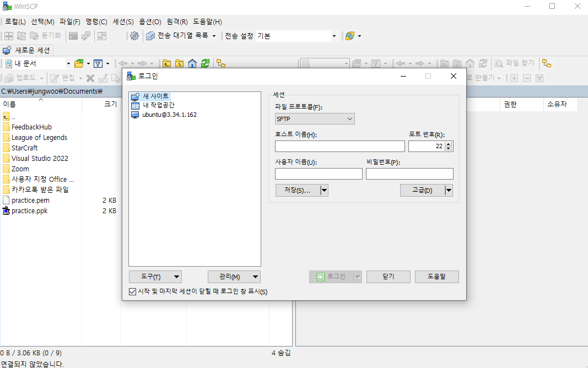The image size is (588, 368).
Task: Toggle 시작 및 마지막 세션 login dialog checkbox
Action: pyautogui.click(x=132, y=291)
